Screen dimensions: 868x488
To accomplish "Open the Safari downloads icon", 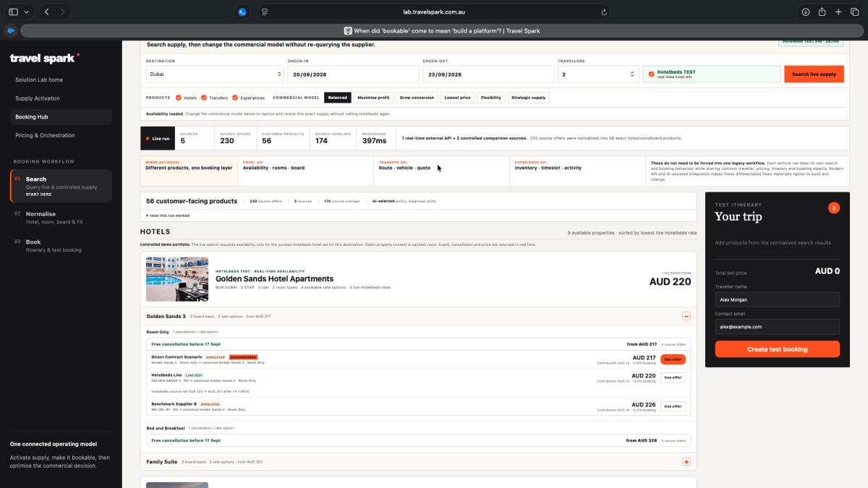I will pyautogui.click(x=805, y=12).
